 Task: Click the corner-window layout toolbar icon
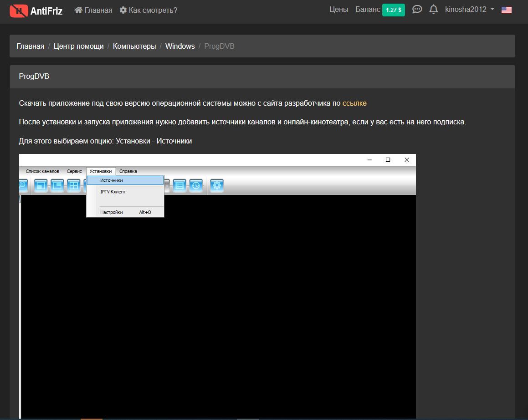pos(57,185)
